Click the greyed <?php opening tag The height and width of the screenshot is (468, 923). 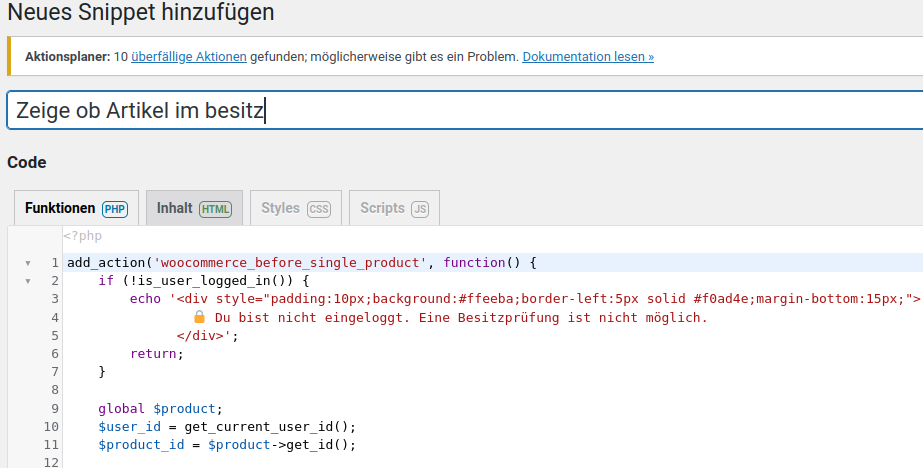click(83, 236)
